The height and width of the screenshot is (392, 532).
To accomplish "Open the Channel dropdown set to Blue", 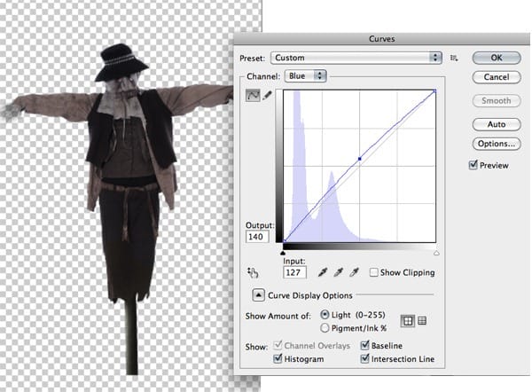I will [306, 76].
